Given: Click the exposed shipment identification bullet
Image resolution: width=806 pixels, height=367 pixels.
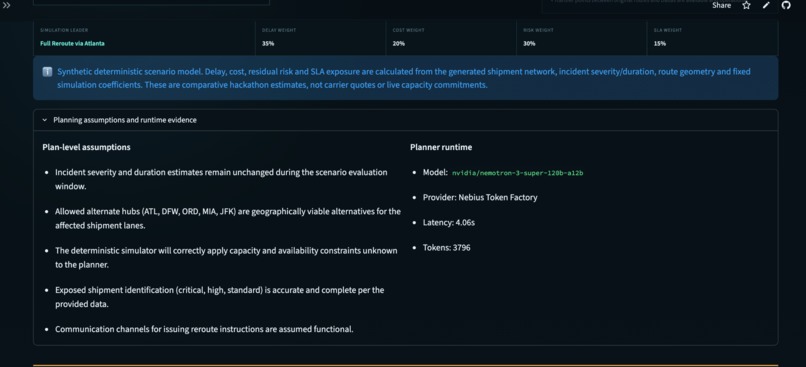Looking at the screenshot, I should click(x=219, y=297).
